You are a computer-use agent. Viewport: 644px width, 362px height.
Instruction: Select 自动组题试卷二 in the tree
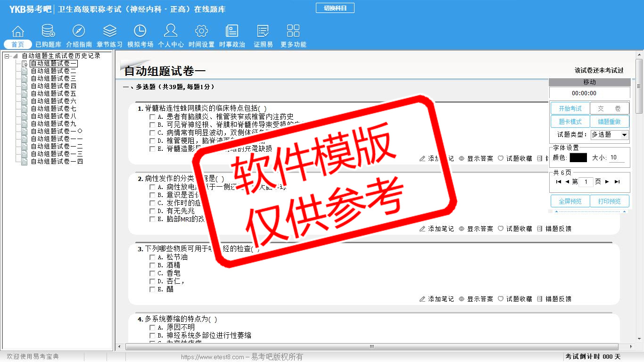[53, 71]
